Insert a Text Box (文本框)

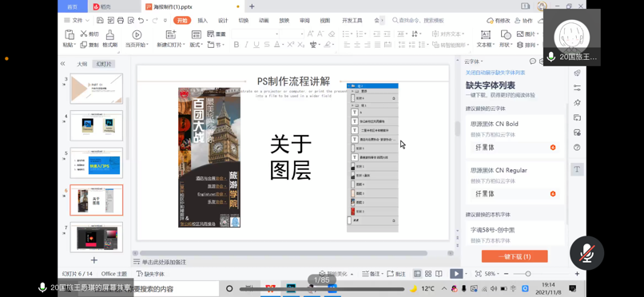(486, 34)
